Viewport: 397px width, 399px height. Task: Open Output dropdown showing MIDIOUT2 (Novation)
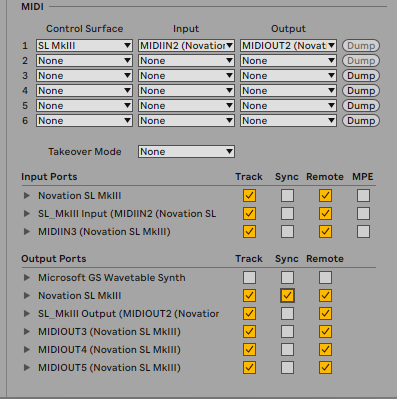288,46
